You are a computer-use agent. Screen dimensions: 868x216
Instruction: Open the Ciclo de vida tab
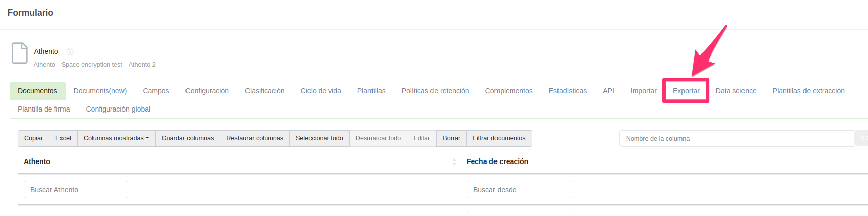coord(321,91)
